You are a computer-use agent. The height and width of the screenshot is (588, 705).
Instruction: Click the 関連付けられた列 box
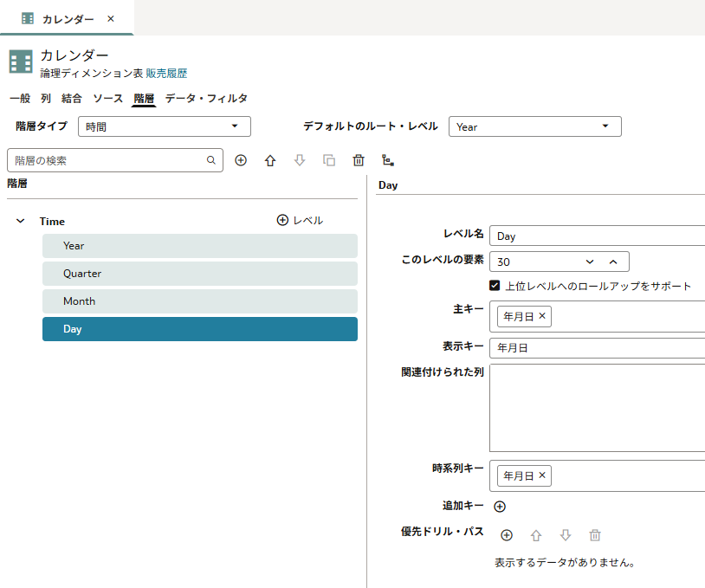[597, 408]
